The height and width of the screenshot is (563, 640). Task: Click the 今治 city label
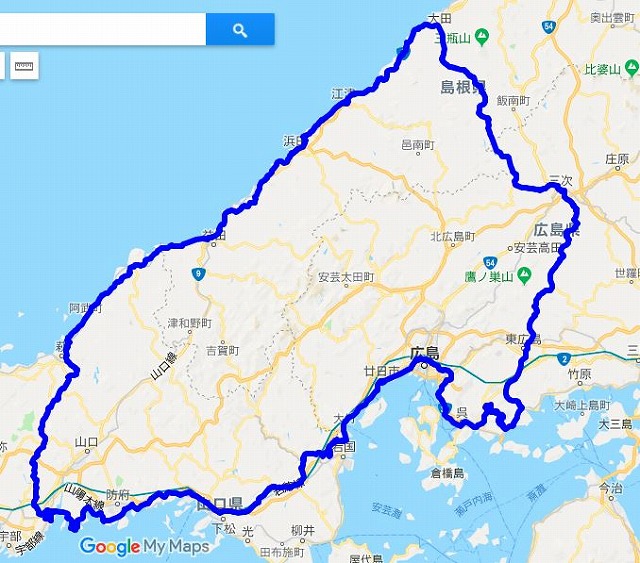(610, 487)
